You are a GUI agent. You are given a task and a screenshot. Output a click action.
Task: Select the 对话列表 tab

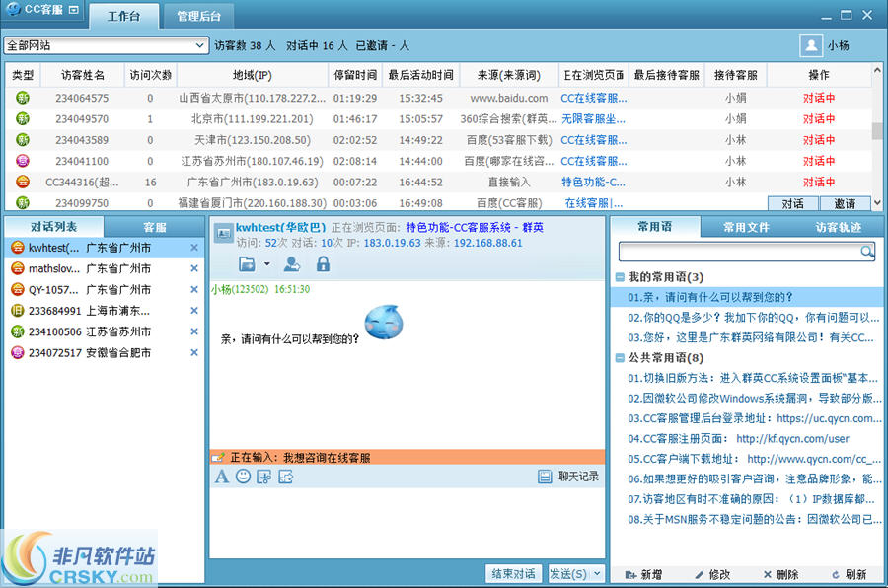tap(54, 227)
